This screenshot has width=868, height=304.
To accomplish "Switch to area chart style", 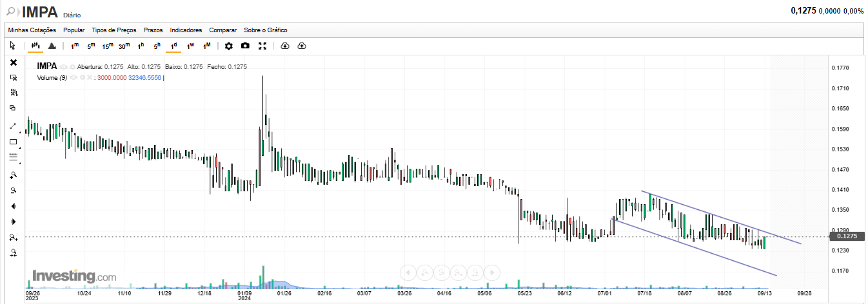I will pos(52,46).
